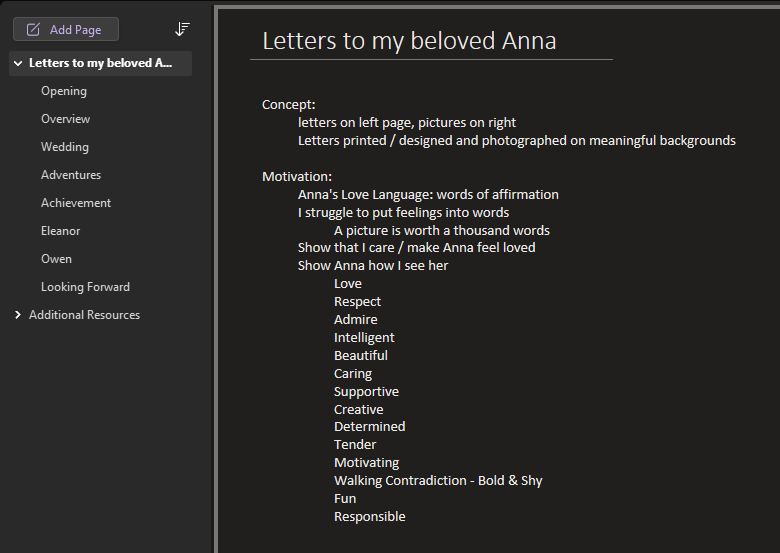Collapse the Letters to my beloved Anna page
The image size is (780, 553).
tap(18, 63)
